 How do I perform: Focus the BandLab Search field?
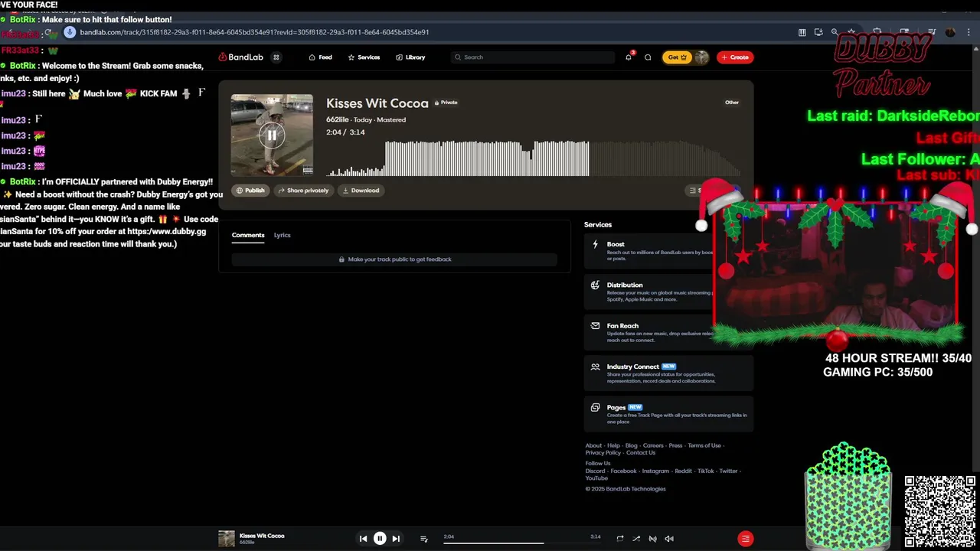(x=533, y=57)
